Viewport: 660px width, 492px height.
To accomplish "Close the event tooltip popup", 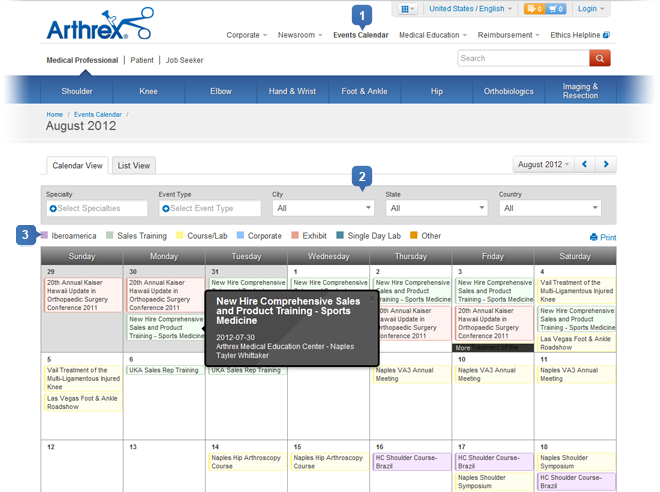I will tap(372, 298).
